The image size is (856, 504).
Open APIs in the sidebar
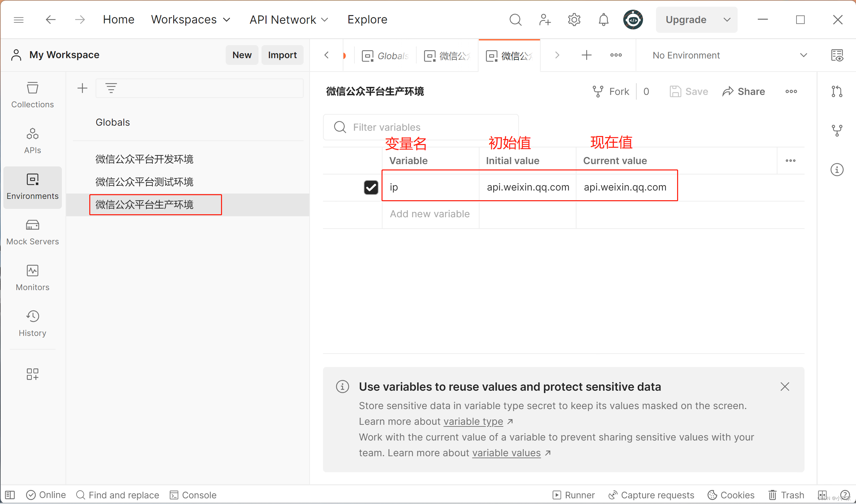(x=33, y=141)
